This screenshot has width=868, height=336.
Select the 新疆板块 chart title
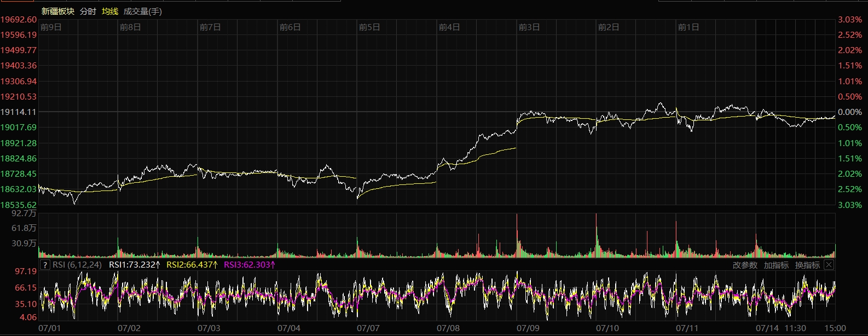coord(57,11)
